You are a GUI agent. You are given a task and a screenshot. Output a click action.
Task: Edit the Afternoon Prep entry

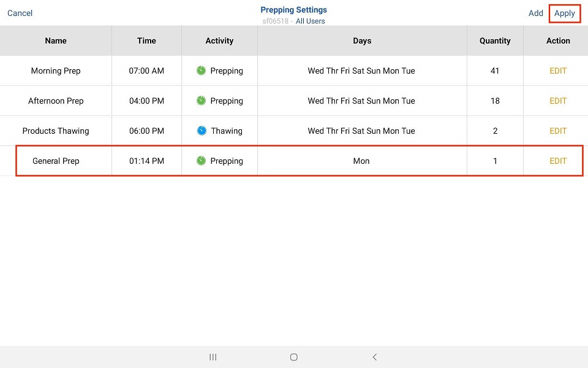point(557,101)
